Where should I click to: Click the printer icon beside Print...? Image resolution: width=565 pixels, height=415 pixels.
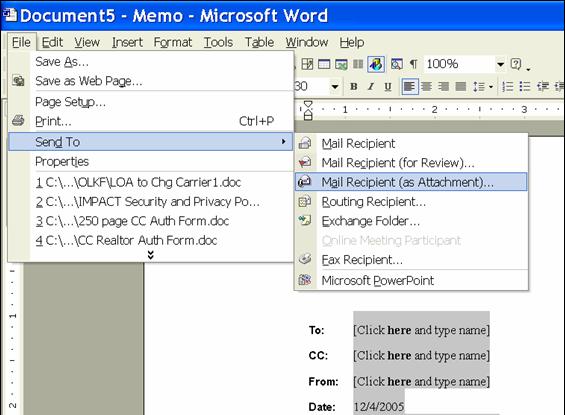pos(18,120)
